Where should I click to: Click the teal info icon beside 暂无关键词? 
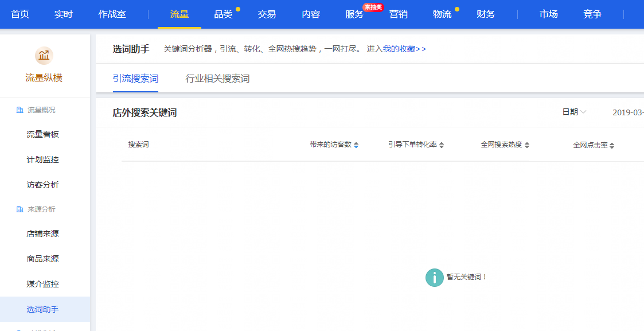(x=435, y=278)
